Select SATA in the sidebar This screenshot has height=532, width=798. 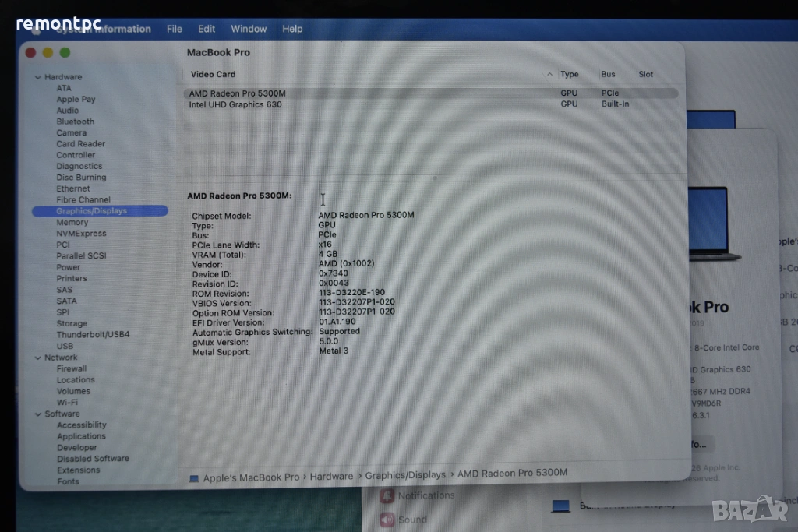(66, 301)
